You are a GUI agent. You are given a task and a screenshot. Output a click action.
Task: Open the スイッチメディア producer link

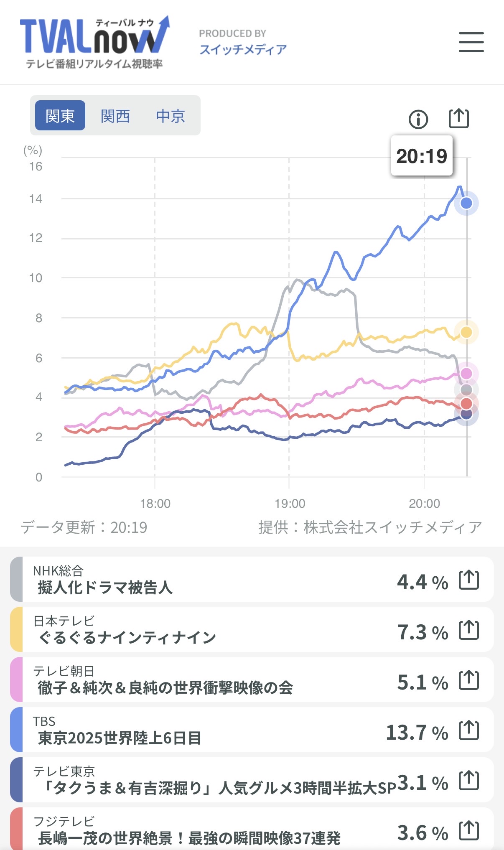pyautogui.click(x=243, y=50)
